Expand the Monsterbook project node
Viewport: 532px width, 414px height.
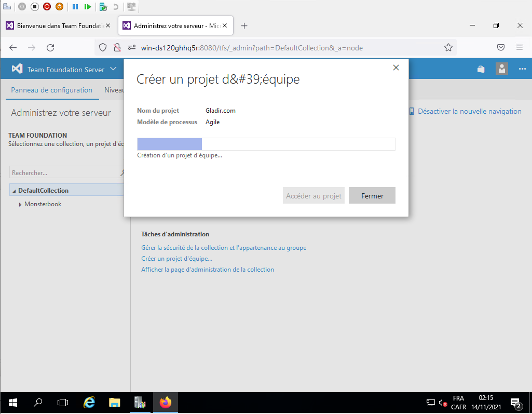tap(20, 205)
